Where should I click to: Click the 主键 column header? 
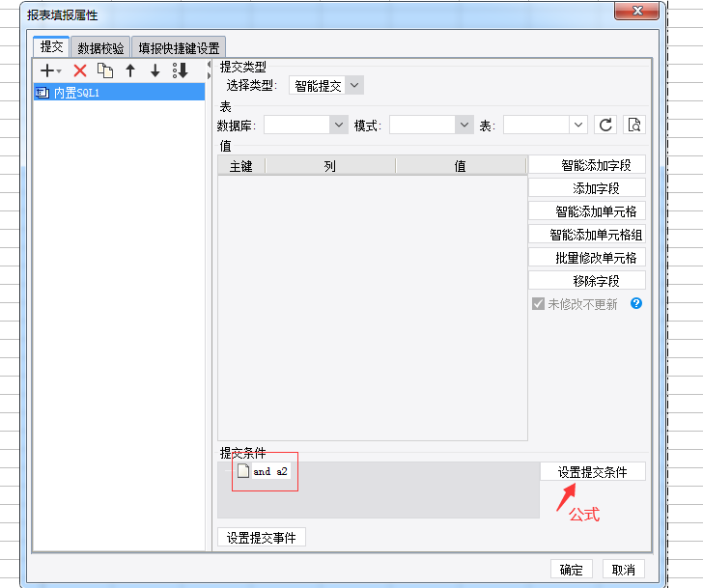241,166
